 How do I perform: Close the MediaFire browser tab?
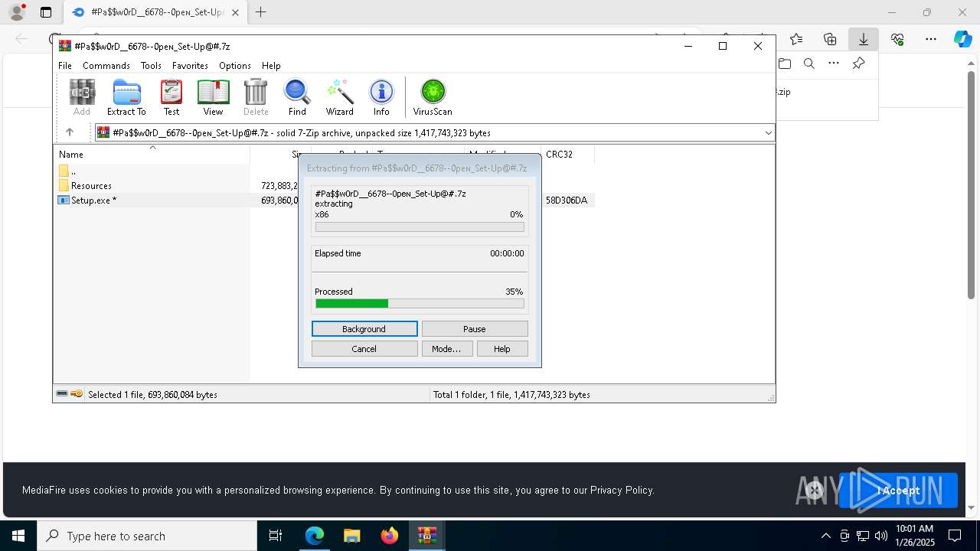[x=235, y=12]
